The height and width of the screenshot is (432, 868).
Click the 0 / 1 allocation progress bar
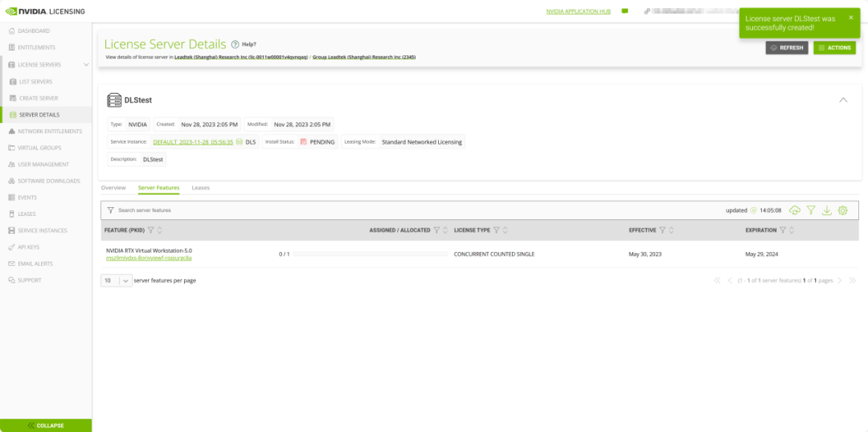(x=370, y=254)
